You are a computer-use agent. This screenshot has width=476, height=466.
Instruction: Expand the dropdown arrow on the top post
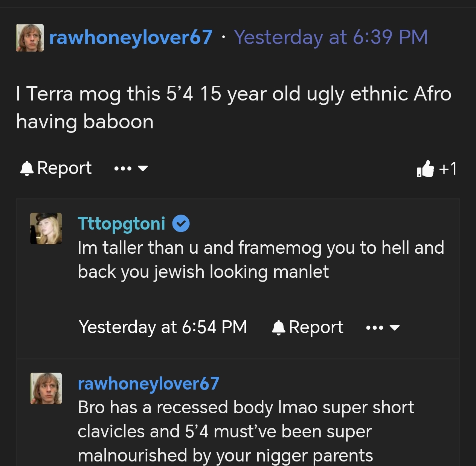(143, 168)
